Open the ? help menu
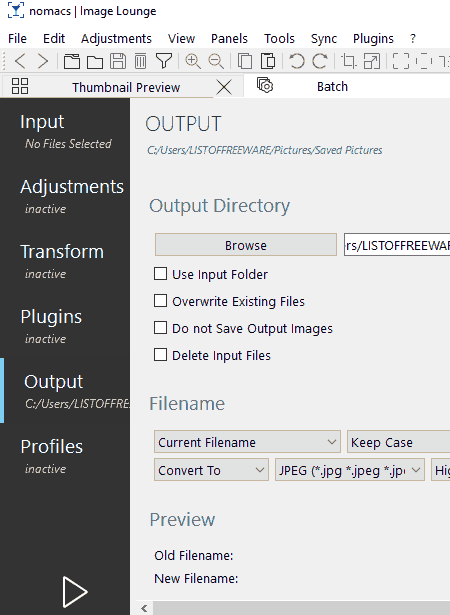Viewport: 450px width, 615px height. coord(413,38)
